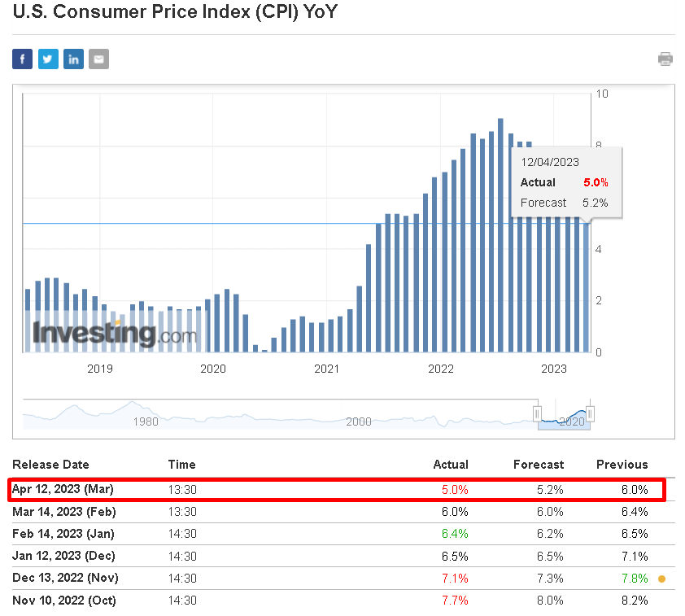Select the Apr 12, 2023 (Mar) release row

pos(337,489)
